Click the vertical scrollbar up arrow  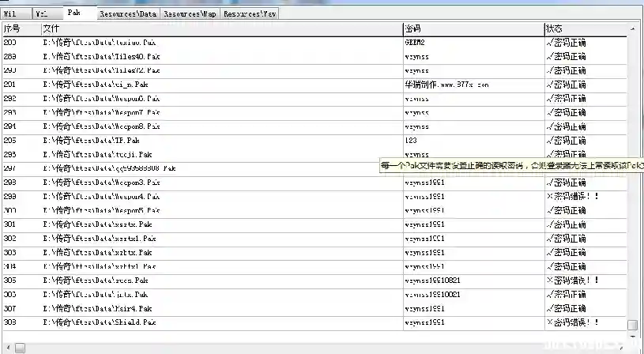(632, 28)
